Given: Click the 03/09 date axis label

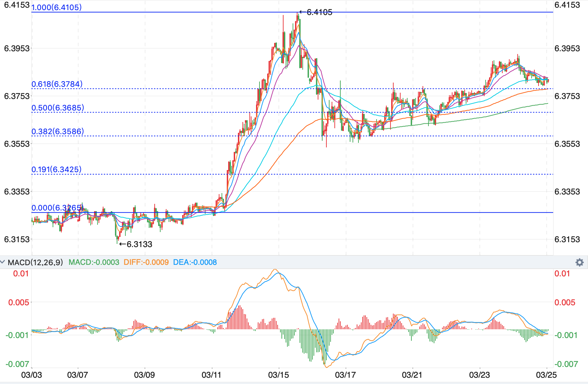Looking at the screenshot, I should (x=144, y=375).
